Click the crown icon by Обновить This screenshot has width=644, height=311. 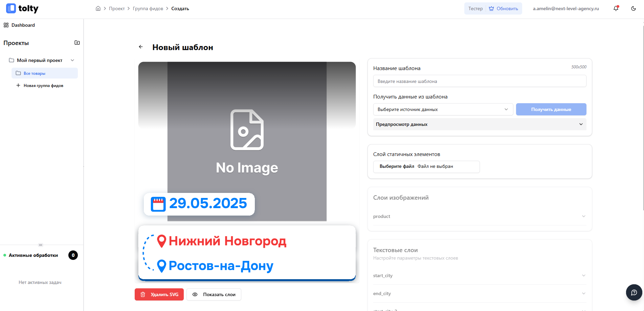coord(491,8)
